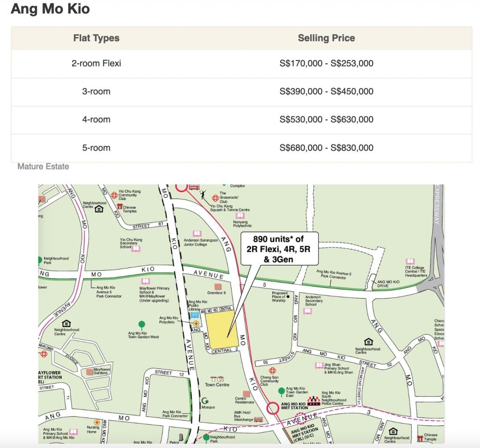Click the AMK Hub bus interchange icon
This screenshot has height=448, width=480.
coord(258,419)
